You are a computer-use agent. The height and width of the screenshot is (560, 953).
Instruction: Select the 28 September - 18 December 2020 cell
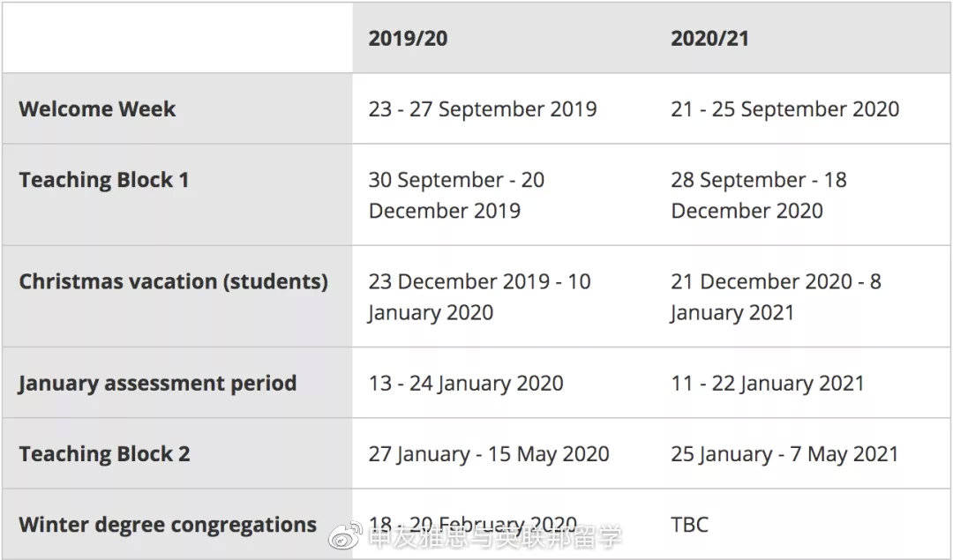[x=758, y=195]
